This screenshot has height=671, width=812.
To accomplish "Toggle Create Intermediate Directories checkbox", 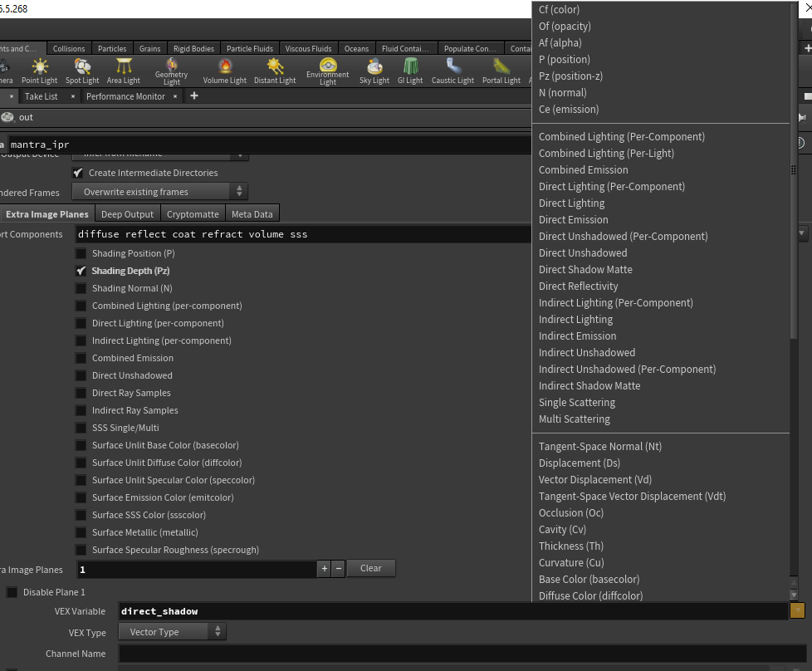I will point(78,173).
